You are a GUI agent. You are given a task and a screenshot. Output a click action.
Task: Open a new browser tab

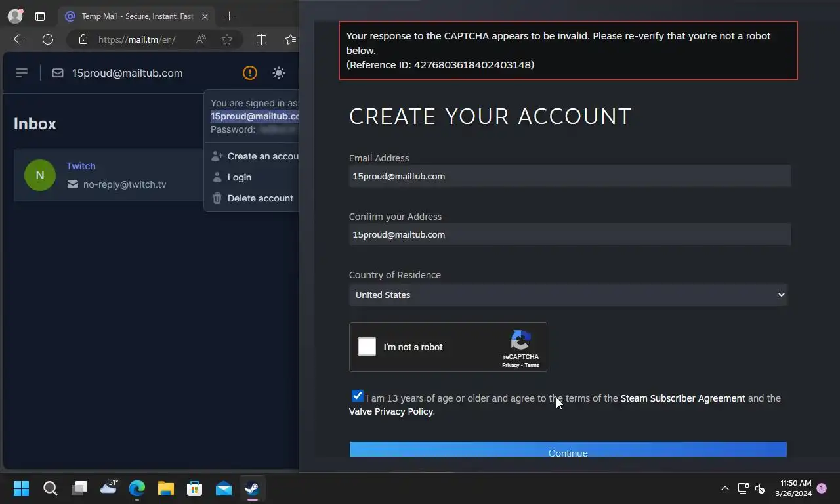[x=229, y=16]
